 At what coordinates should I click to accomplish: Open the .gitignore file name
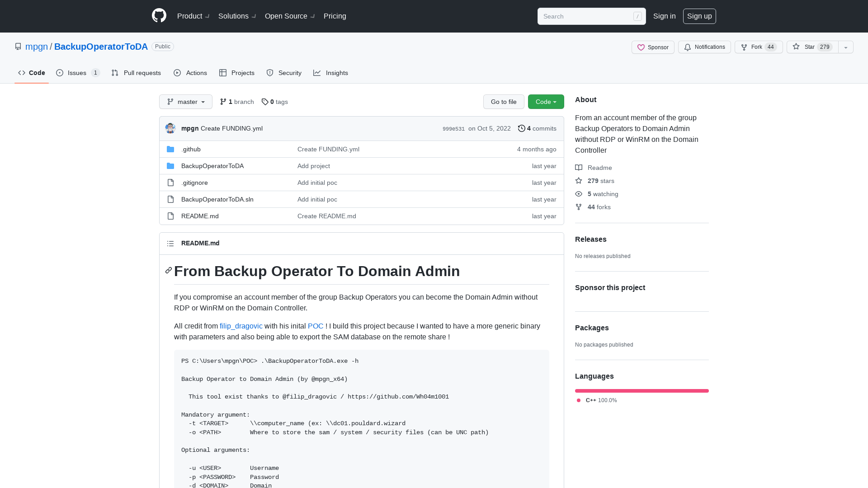(194, 183)
